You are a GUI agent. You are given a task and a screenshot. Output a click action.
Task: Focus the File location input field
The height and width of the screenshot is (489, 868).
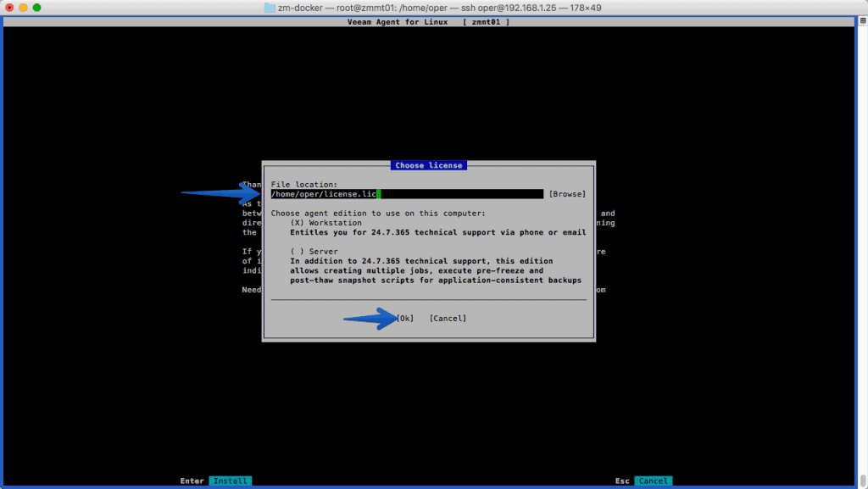pos(407,194)
